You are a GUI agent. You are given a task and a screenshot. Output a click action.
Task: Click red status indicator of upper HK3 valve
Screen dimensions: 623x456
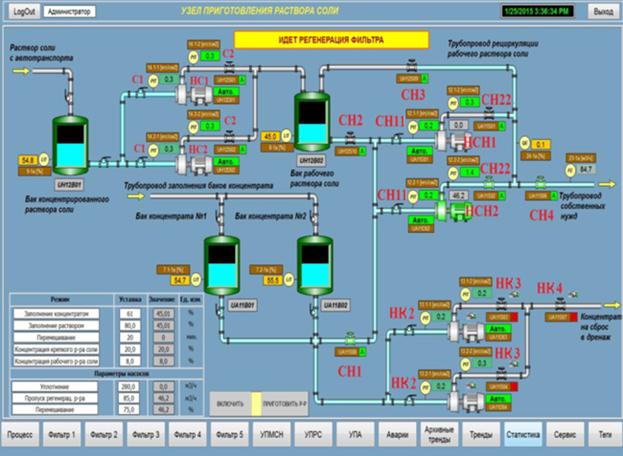click(x=514, y=317)
